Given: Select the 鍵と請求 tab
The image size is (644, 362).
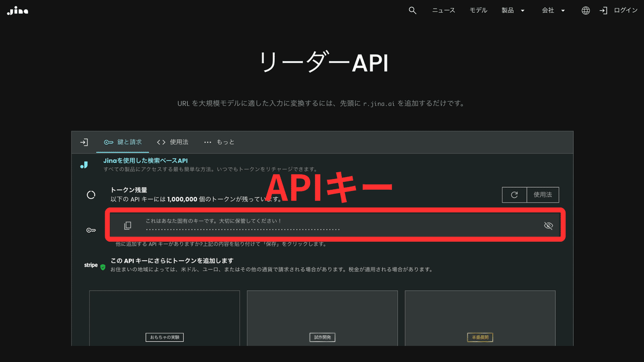Looking at the screenshot, I should point(123,142).
